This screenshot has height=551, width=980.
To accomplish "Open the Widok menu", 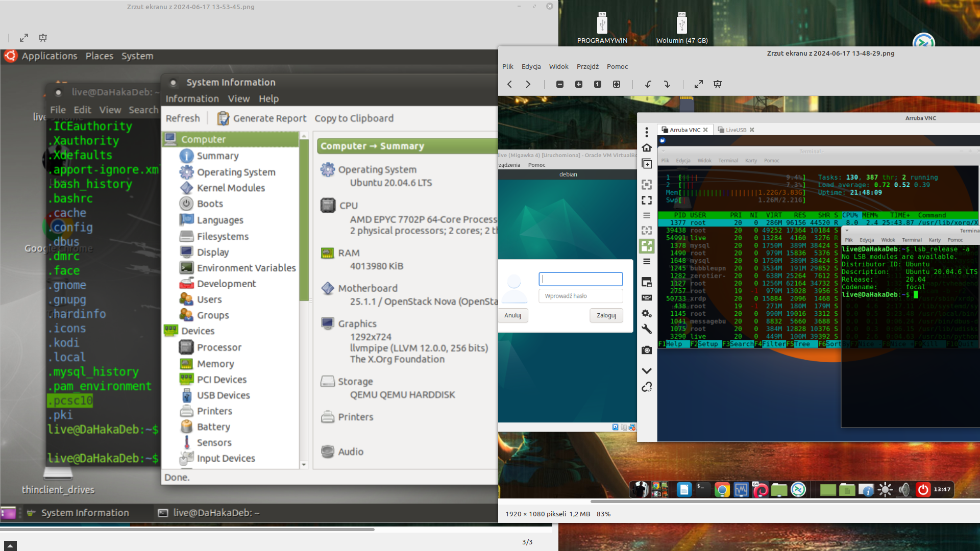I will (558, 66).
